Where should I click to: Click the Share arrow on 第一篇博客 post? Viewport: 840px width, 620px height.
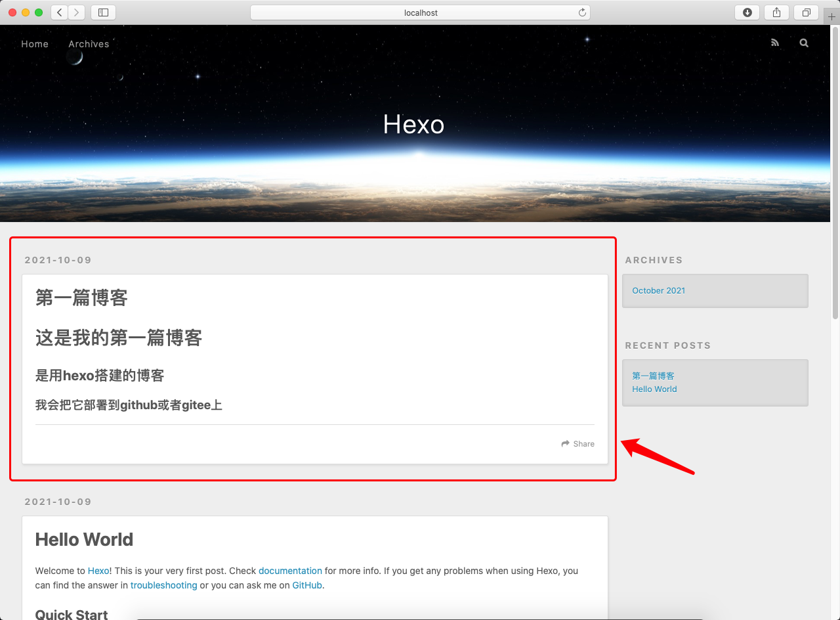pos(578,444)
